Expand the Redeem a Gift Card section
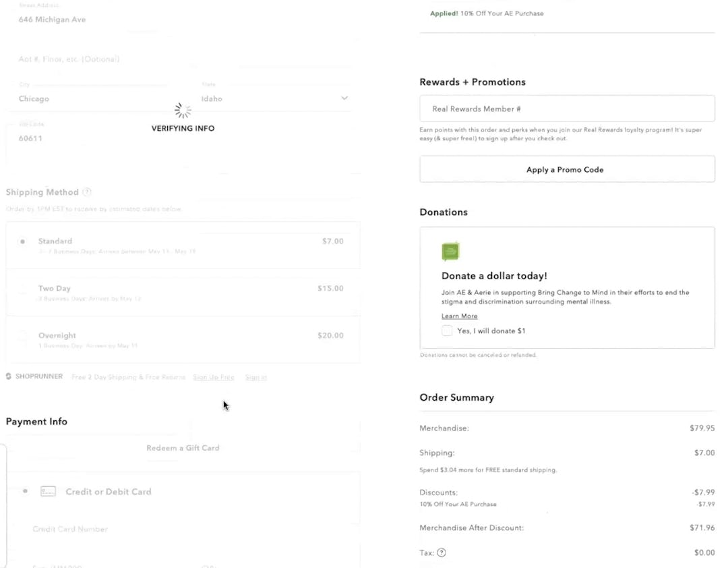 (183, 447)
